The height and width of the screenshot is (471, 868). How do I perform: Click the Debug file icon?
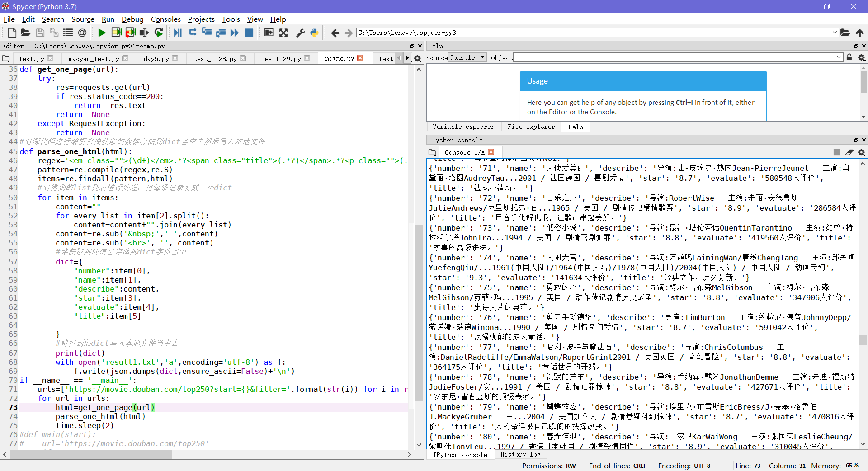pos(178,33)
